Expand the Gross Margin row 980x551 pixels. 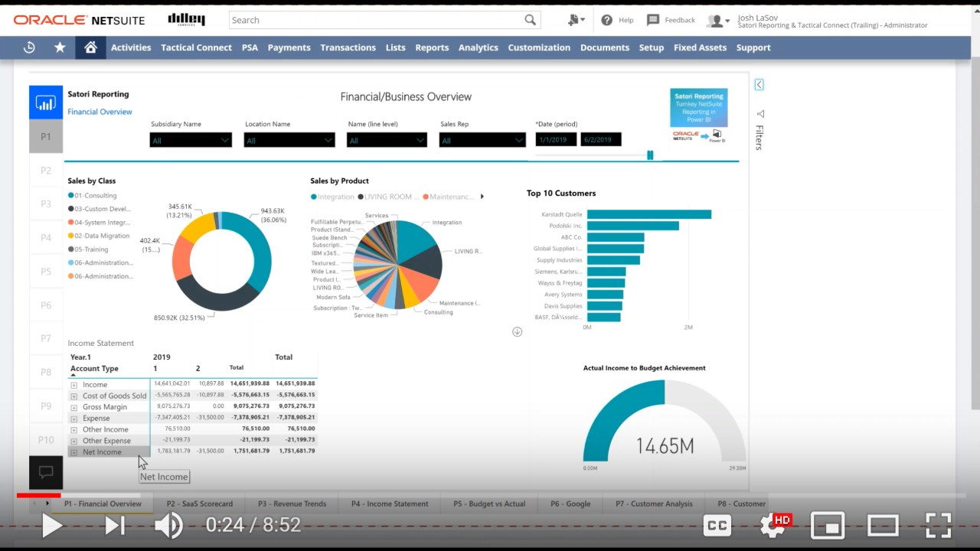(x=74, y=407)
